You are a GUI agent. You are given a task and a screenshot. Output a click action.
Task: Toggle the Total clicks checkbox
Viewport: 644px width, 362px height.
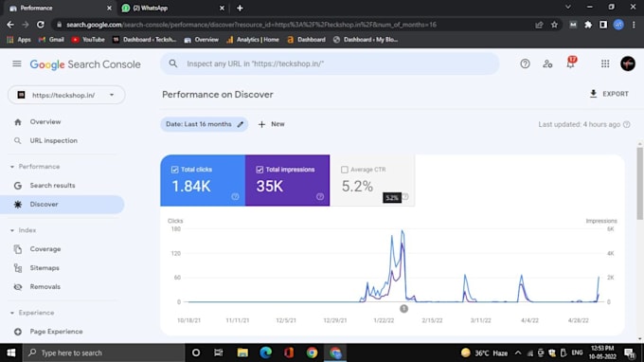(174, 170)
